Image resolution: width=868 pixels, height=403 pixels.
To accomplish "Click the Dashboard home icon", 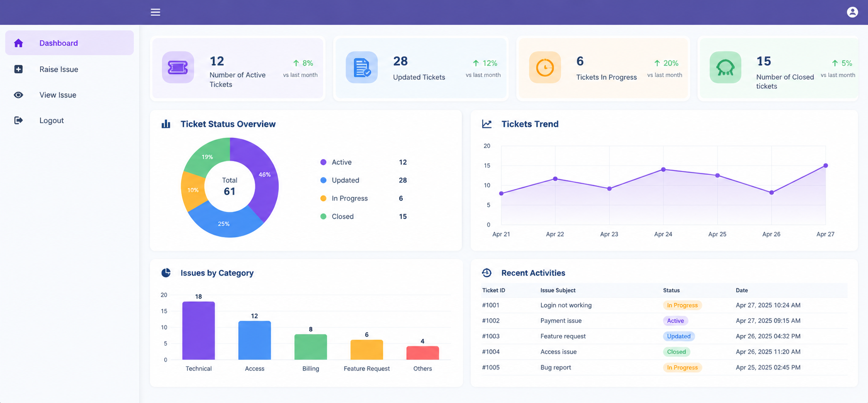I will (18, 43).
